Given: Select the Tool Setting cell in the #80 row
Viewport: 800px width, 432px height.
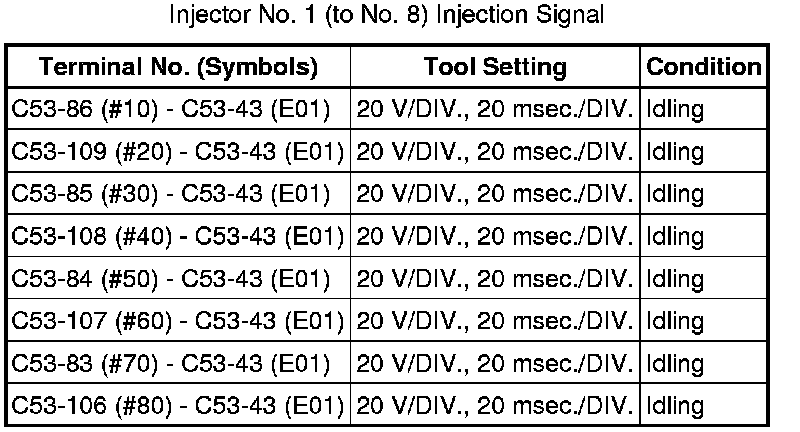Looking at the screenshot, I should click(495, 407).
